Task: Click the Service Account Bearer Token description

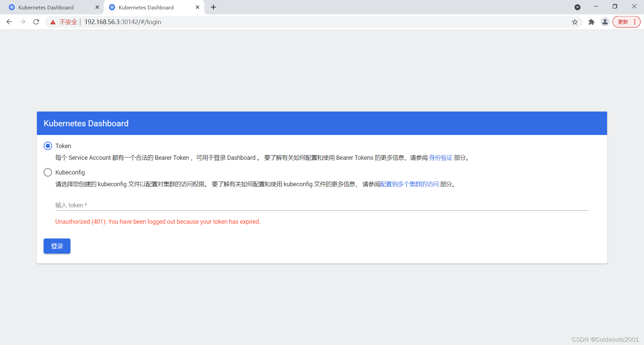Action: (x=263, y=157)
